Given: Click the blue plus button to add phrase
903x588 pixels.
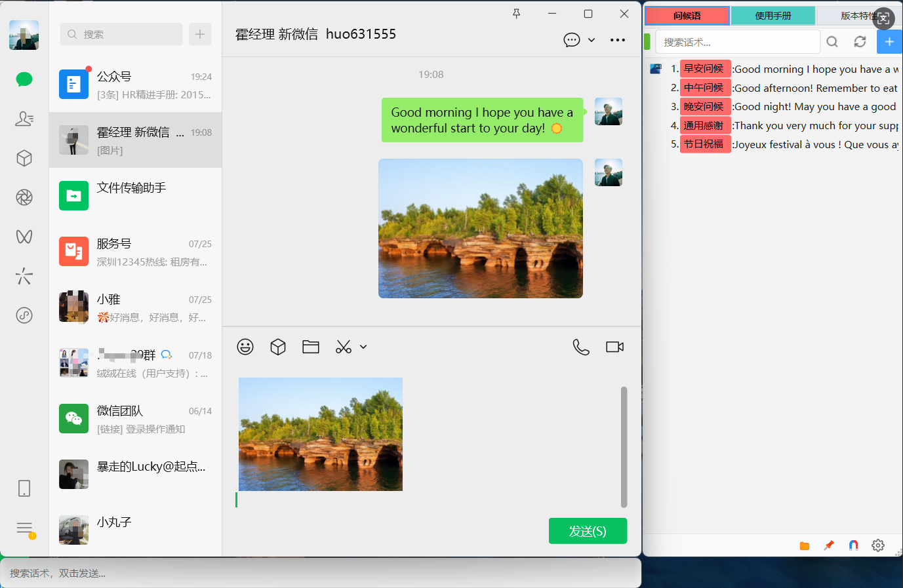Looking at the screenshot, I should (889, 42).
